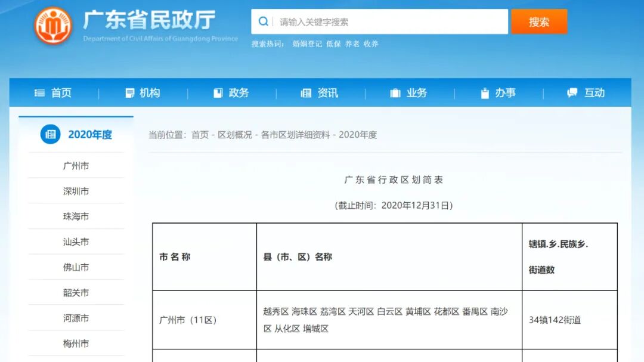The width and height of the screenshot is (644, 362).
Task: Click the orange 搜索 button
Action: tap(539, 22)
